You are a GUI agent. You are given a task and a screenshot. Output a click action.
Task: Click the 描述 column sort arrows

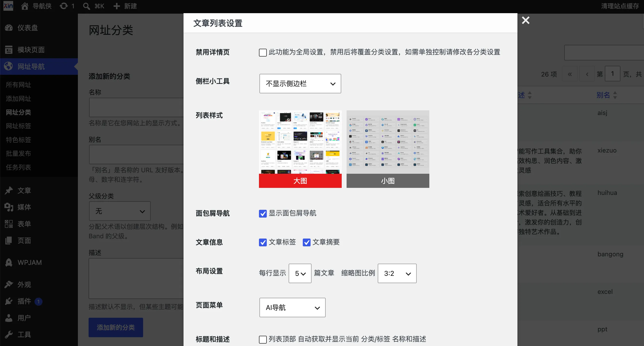coord(530,95)
